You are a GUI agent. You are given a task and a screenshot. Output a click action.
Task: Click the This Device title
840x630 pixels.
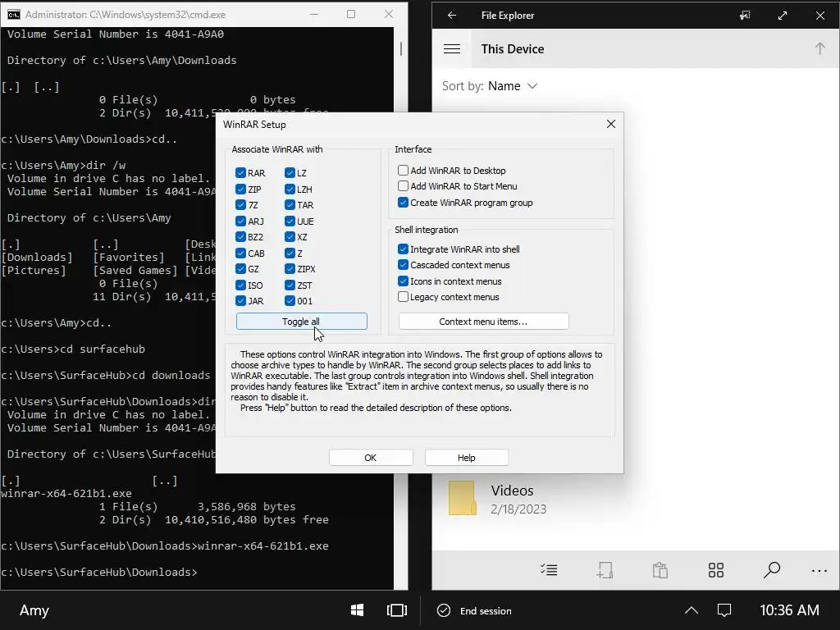click(x=512, y=48)
